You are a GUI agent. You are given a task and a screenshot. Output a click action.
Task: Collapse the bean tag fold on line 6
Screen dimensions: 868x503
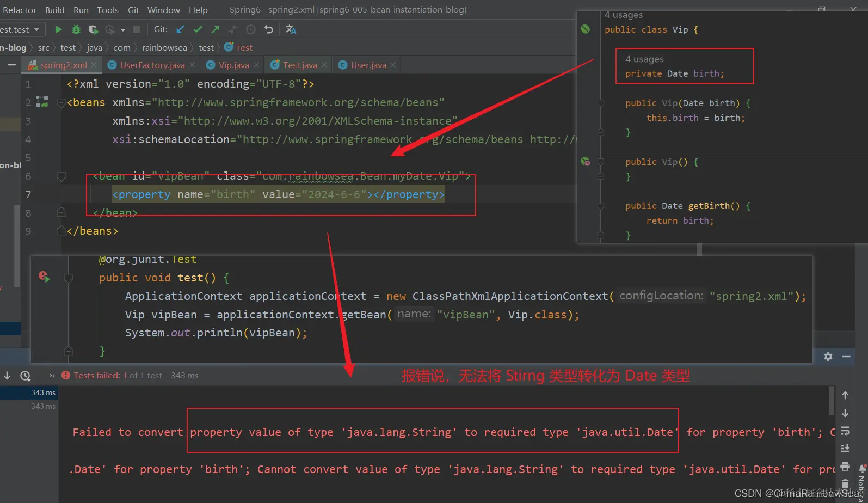click(x=61, y=176)
